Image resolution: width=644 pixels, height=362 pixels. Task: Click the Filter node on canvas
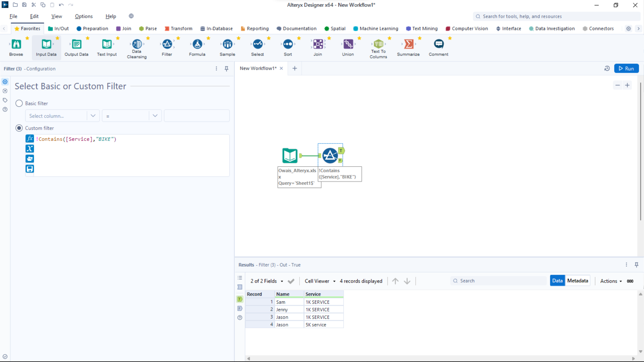[330, 156]
